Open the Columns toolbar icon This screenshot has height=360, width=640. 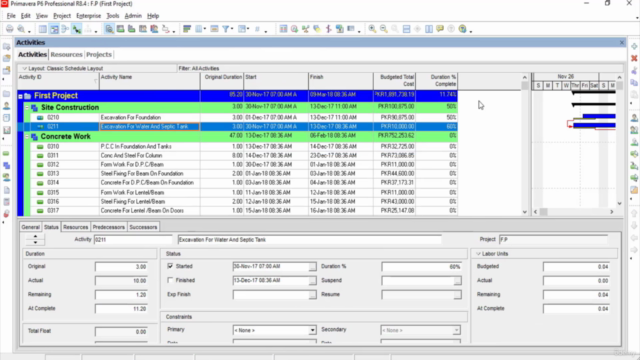coord(199,29)
